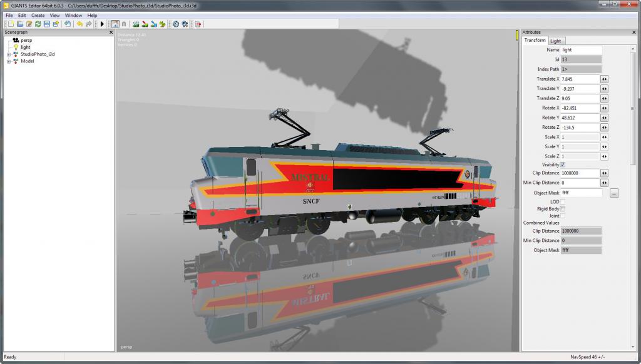Select the persp row in Scenegraph
The width and height of the screenshot is (641, 364).
coord(26,40)
